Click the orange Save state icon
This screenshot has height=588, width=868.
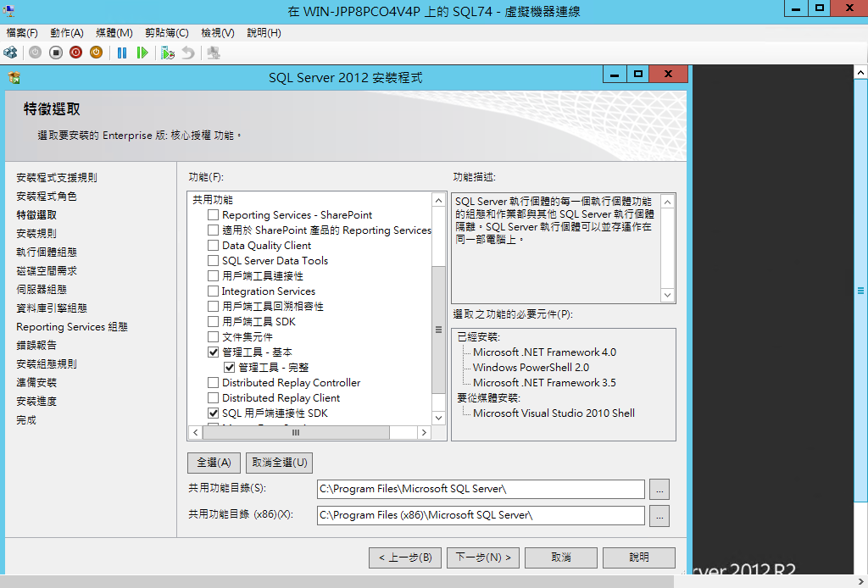97,53
